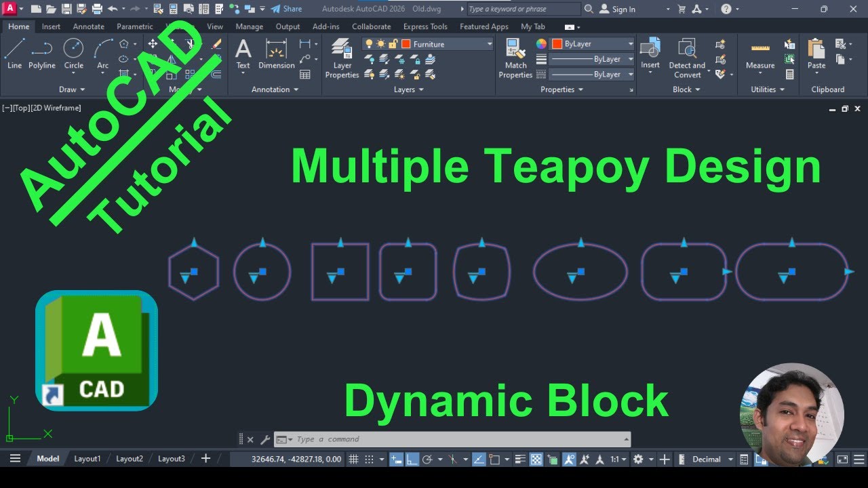This screenshot has width=868, height=488.
Task: Activate the Circle tool
Action: click(73, 54)
